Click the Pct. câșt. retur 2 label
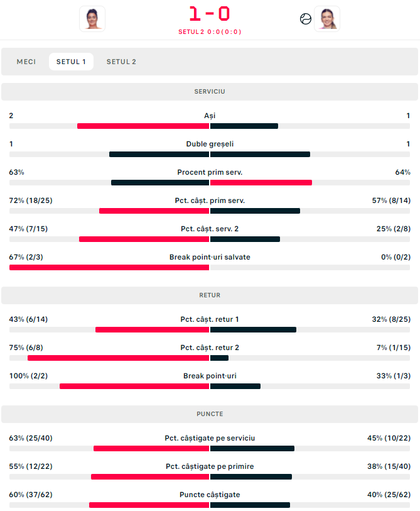 click(x=210, y=348)
